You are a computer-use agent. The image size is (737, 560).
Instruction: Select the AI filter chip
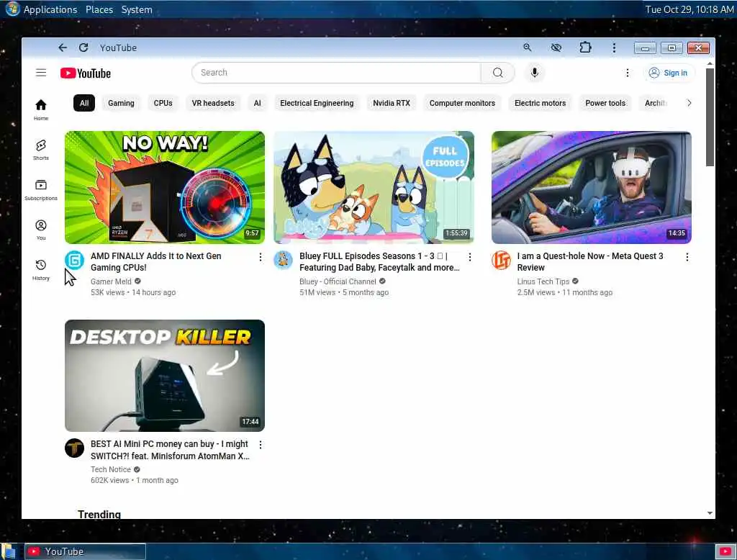tap(257, 103)
